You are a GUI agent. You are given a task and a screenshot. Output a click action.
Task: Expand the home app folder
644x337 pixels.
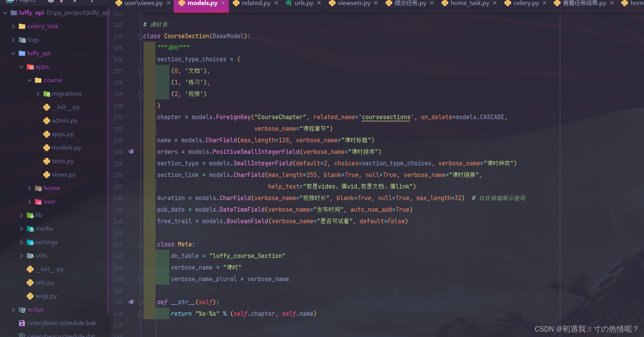[29, 188]
